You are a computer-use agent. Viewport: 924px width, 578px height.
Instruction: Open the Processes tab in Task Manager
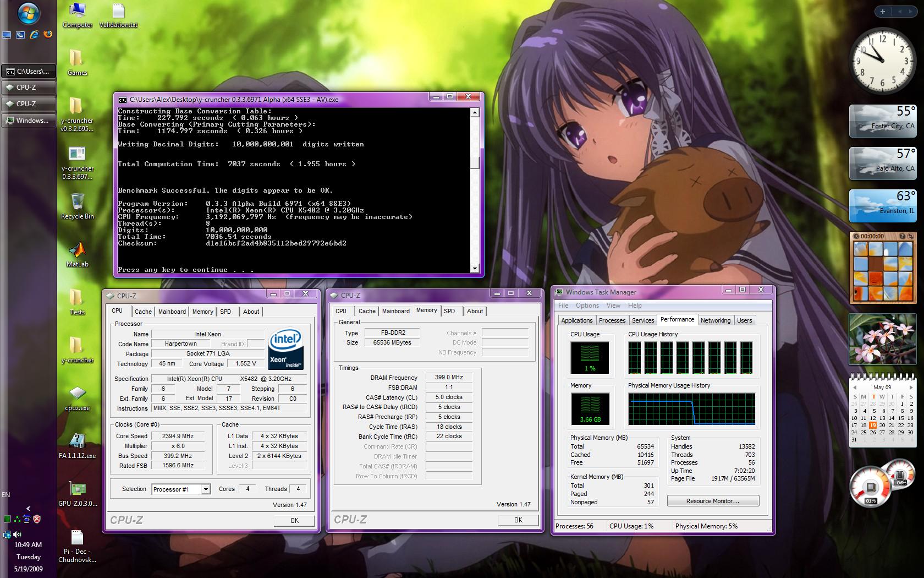(612, 320)
